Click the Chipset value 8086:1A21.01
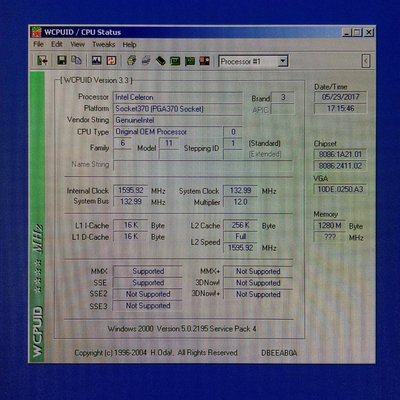 pyautogui.click(x=340, y=154)
